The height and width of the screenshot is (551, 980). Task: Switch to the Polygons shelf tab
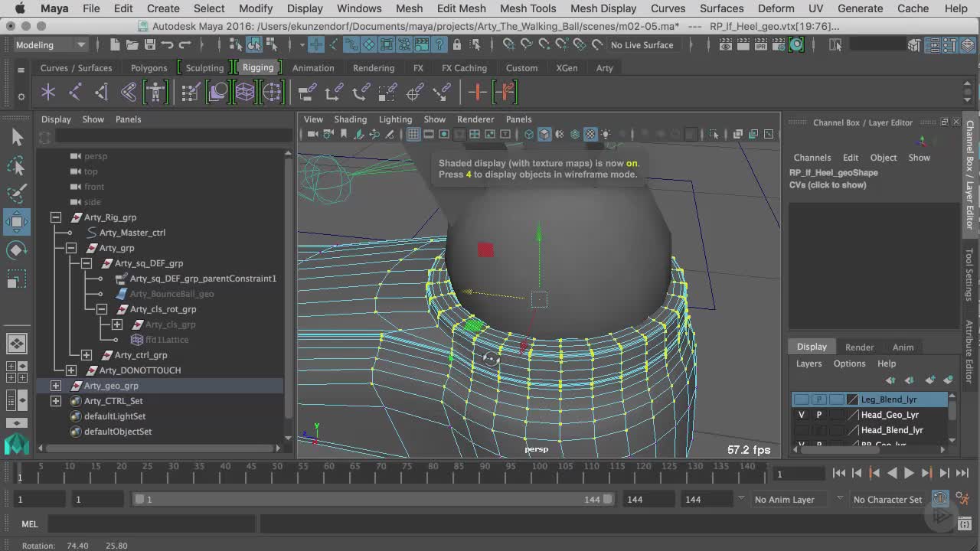point(149,68)
